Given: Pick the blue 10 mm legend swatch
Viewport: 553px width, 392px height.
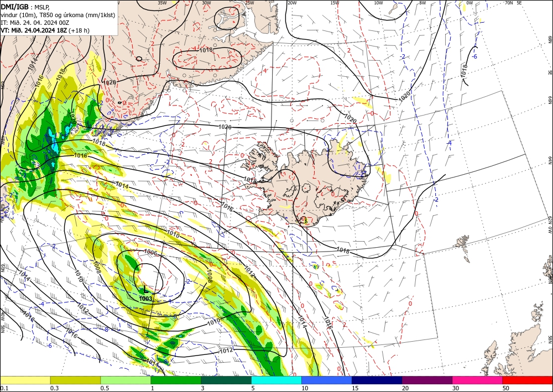Looking at the screenshot, I should (327, 380).
